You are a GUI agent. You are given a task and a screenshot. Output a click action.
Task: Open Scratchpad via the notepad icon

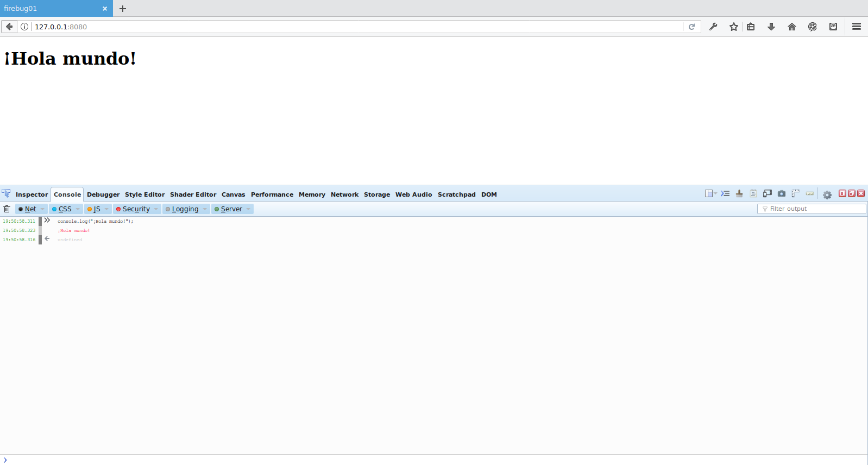[753, 193]
